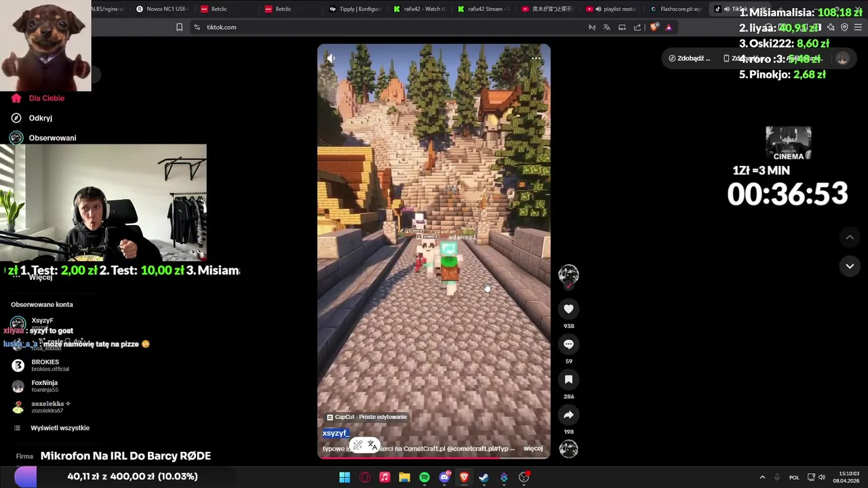Click the Brave Rewards triangle icon
868x488 pixels.
tap(669, 27)
